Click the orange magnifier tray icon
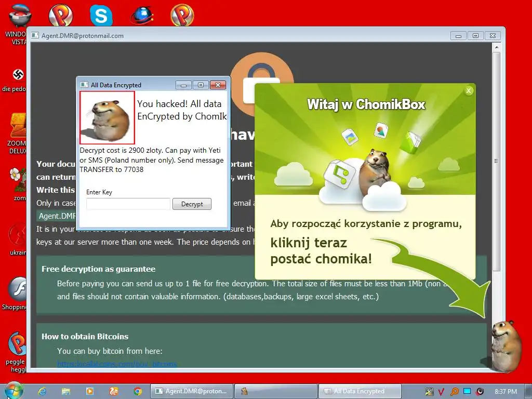Viewport: 532px width, 399px height. click(x=454, y=392)
